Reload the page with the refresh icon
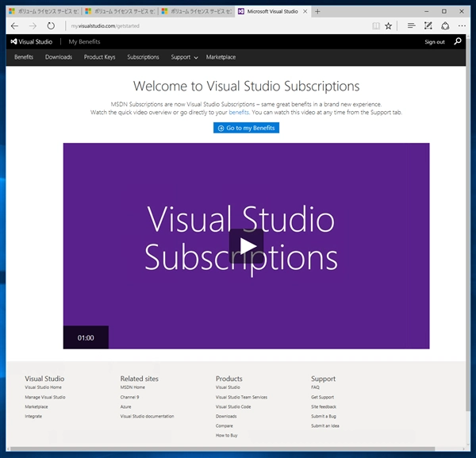 [x=51, y=26]
